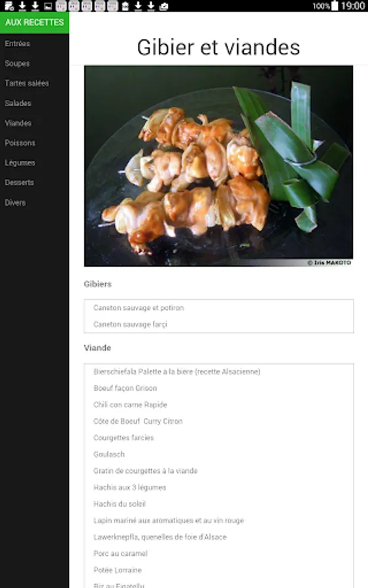Tap the briefcase notification icon in status bar
The width and height of the screenshot is (368, 588).
[163, 7]
